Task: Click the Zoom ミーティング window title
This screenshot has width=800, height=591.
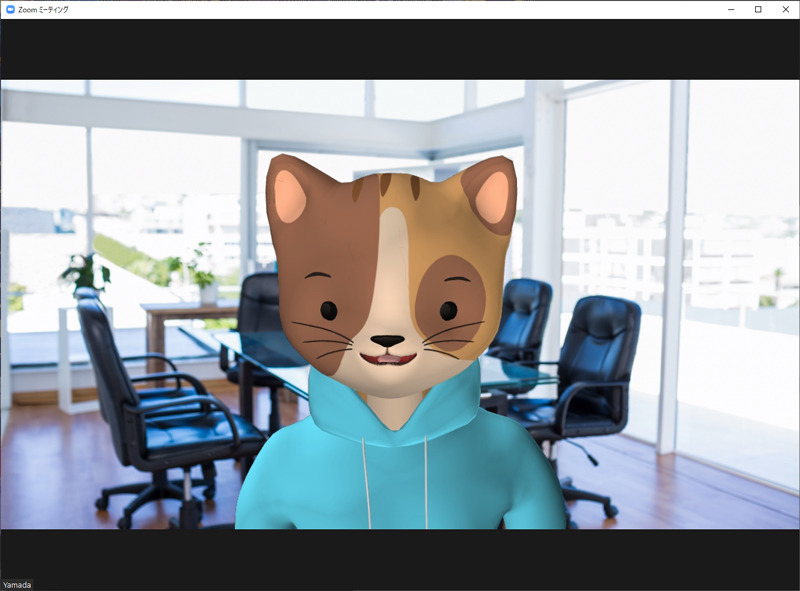Action: coord(43,9)
